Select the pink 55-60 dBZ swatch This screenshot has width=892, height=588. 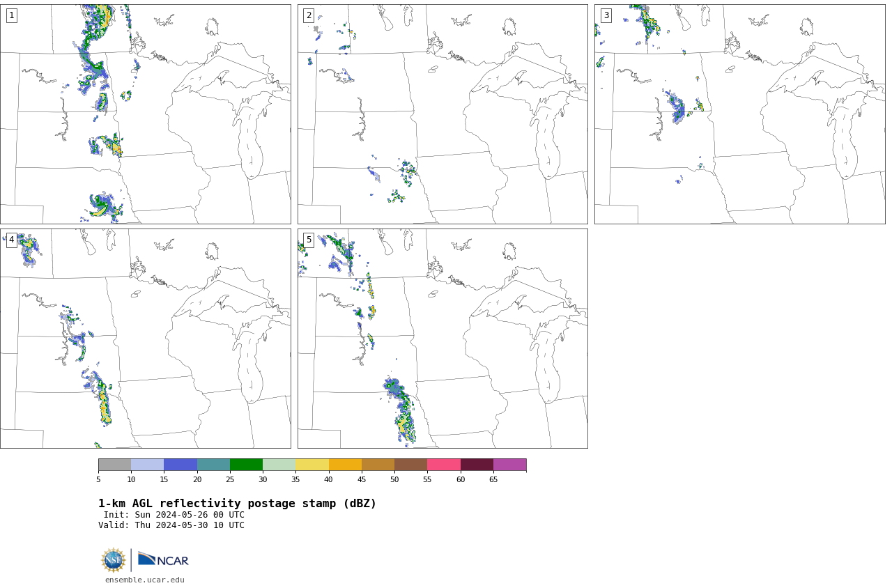444,465
